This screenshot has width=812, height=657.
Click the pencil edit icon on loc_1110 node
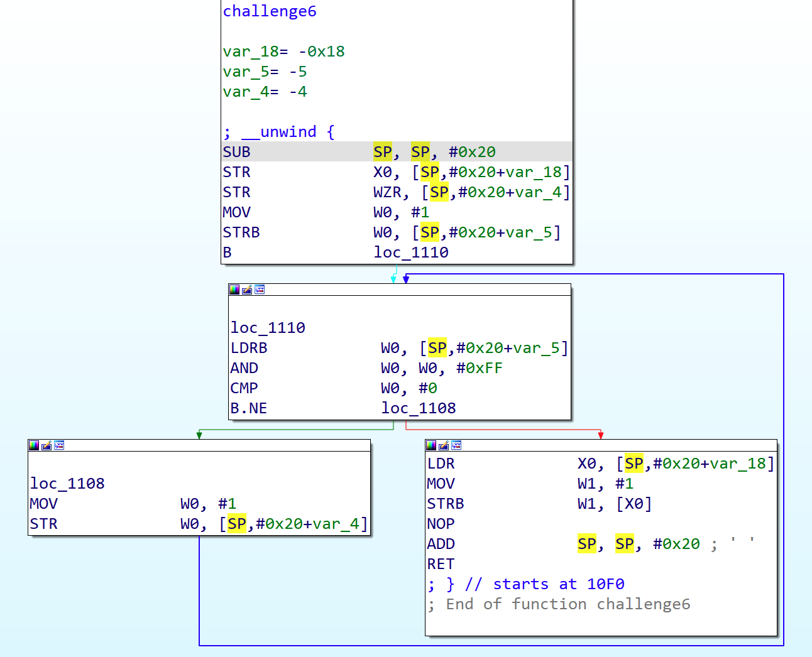tap(247, 290)
